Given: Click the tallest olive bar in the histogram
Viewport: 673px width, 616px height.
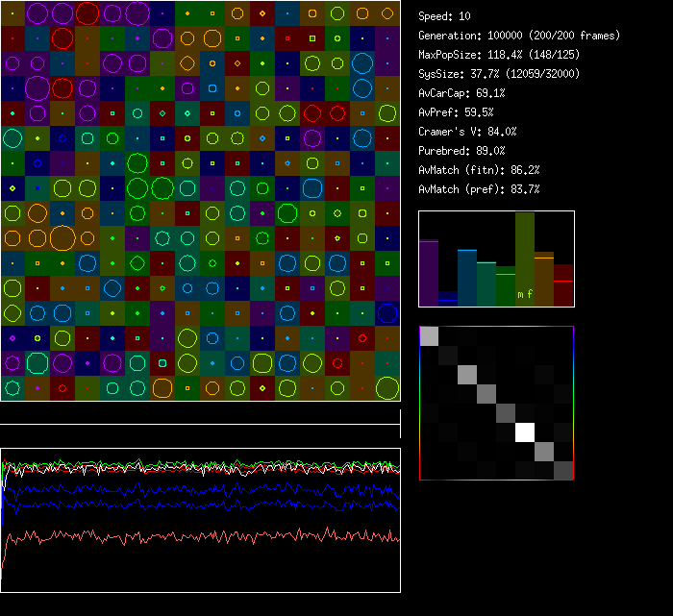Looking at the screenshot, I should tap(525, 255).
